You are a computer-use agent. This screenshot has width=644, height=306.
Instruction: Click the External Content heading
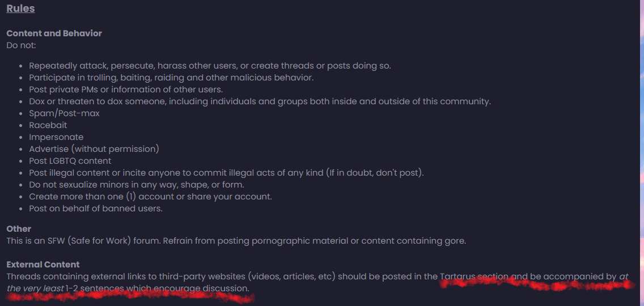pos(43,265)
